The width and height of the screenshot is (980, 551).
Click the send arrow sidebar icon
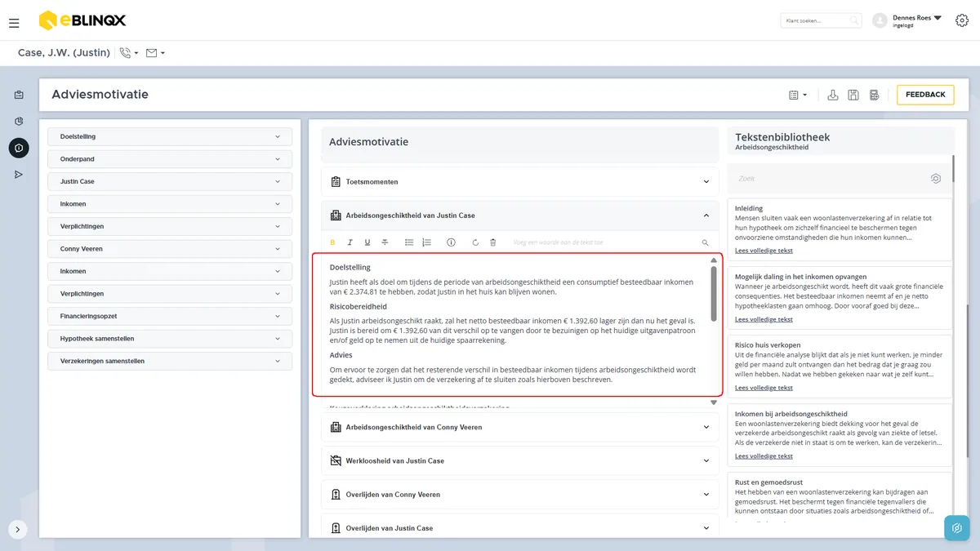(x=19, y=175)
